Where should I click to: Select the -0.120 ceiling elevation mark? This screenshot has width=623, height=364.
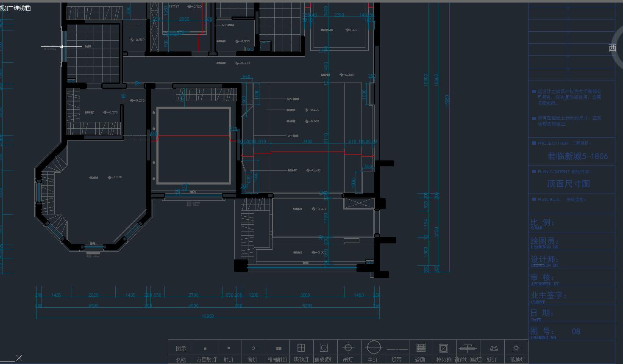(195, 6)
